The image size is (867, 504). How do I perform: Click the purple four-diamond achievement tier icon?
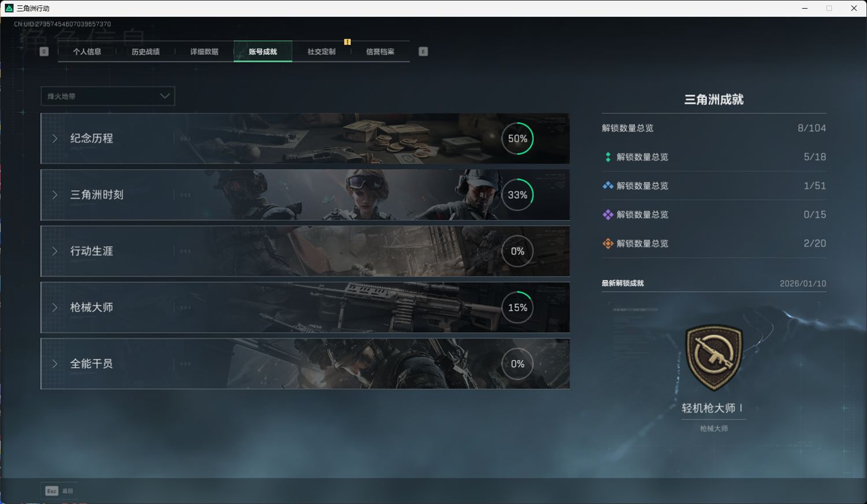click(x=607, y=215)
